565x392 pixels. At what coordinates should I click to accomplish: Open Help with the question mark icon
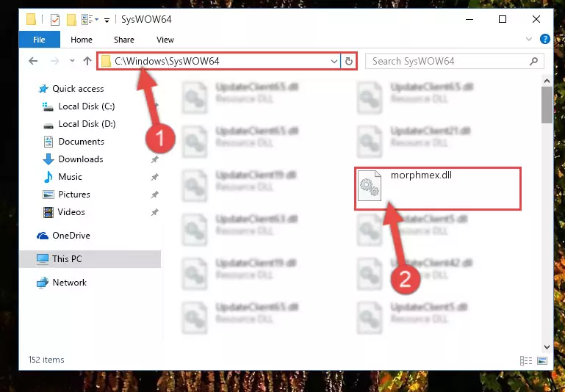[x=545, y=39]
